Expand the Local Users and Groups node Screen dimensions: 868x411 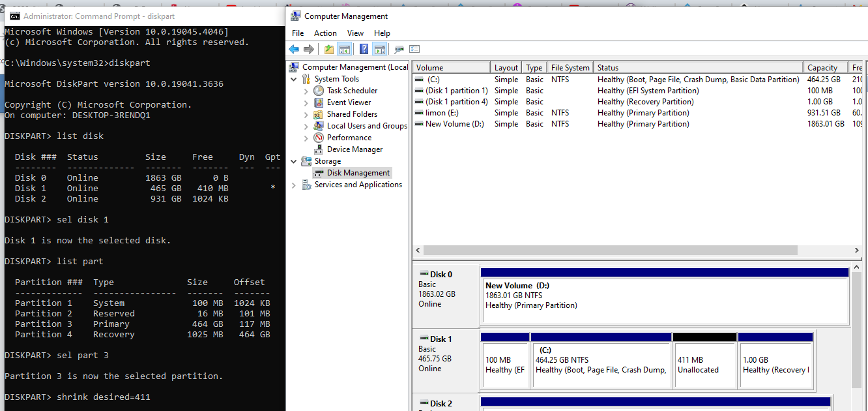coord(306,127)
